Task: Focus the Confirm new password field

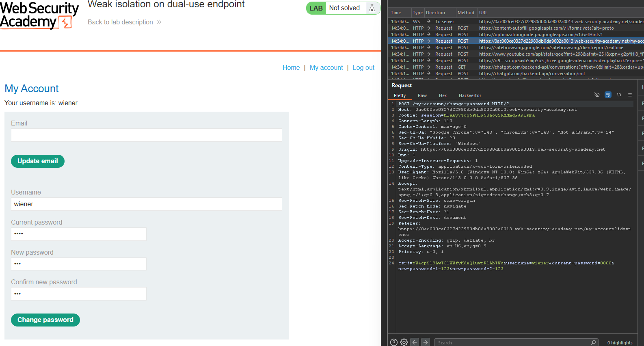Action: (79, 294)
